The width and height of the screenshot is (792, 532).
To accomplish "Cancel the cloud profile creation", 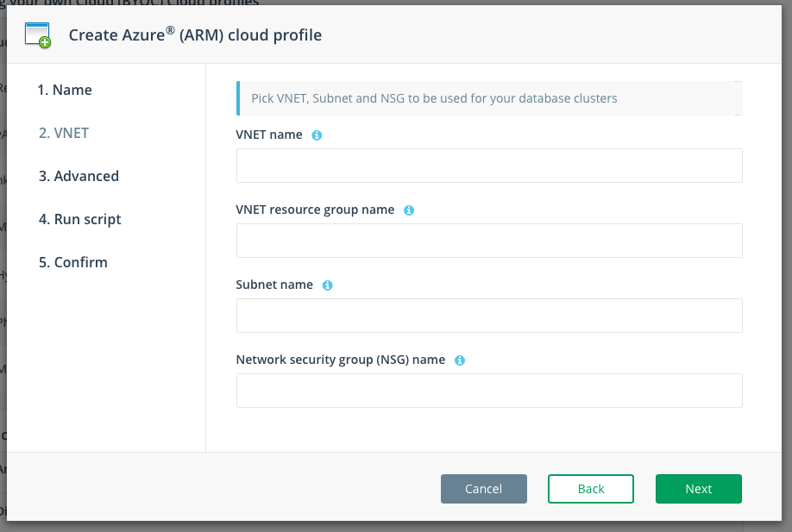I will [x=484, y=489].
